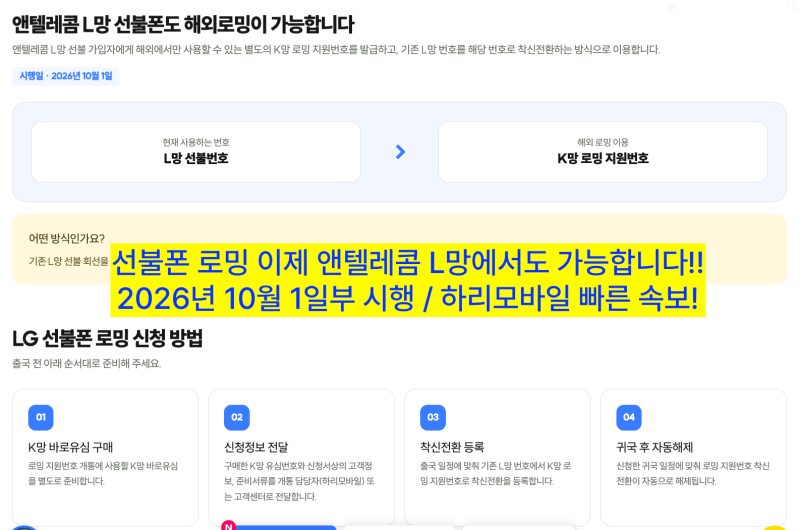This screenshot has width=800, height=530.
Task: Click the 기존 L망 선불 회선을 text
Action: (x=68, y=261)
